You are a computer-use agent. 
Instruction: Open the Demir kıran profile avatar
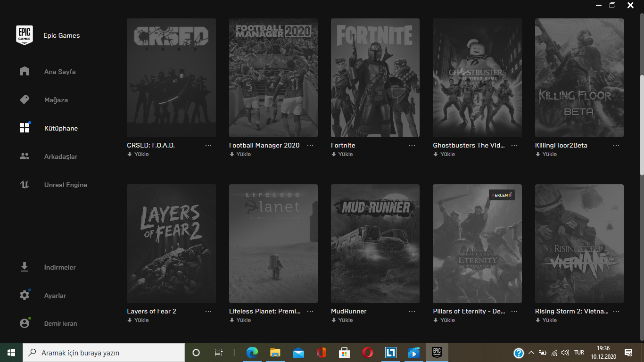tap(25, 323)
